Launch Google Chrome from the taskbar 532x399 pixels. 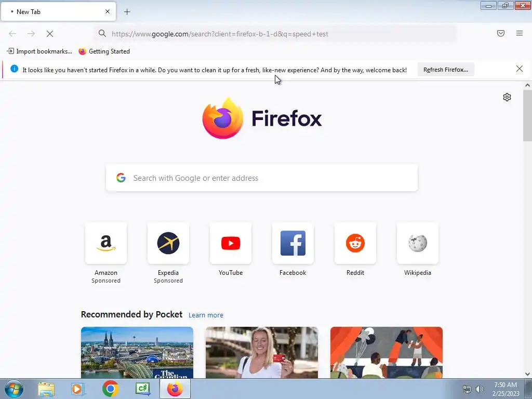click(110, 389)
